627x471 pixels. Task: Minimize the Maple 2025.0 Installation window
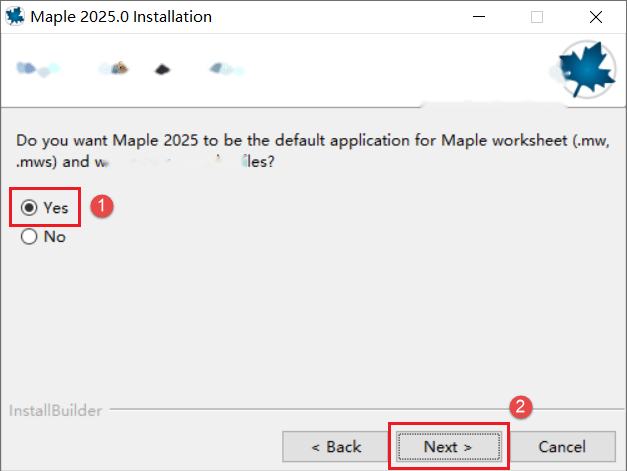coord(479,17)
